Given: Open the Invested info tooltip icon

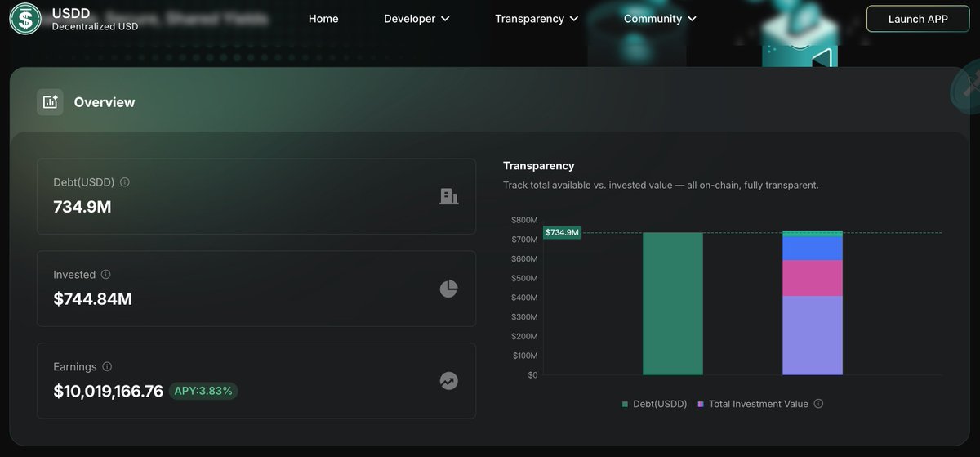Looking at the screenshot, I should (105, 275).
